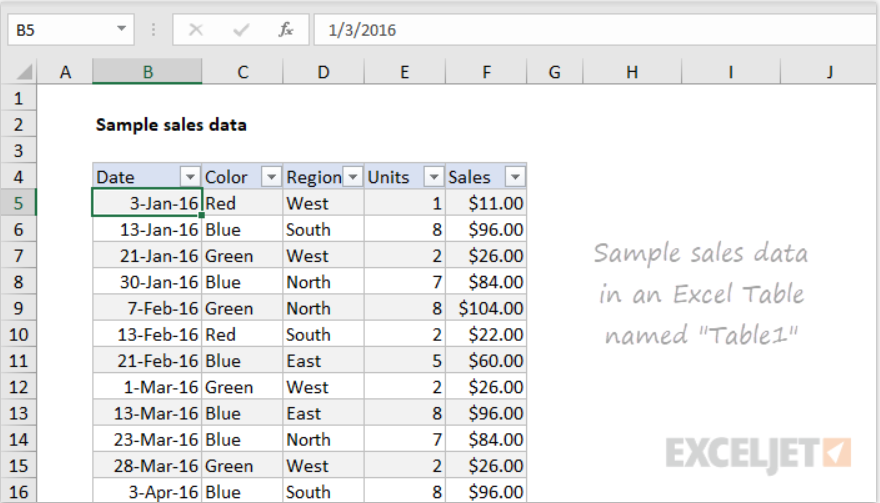The image size is (880, 503).
Task: Select column B header
Action: [x=147, y=72]
